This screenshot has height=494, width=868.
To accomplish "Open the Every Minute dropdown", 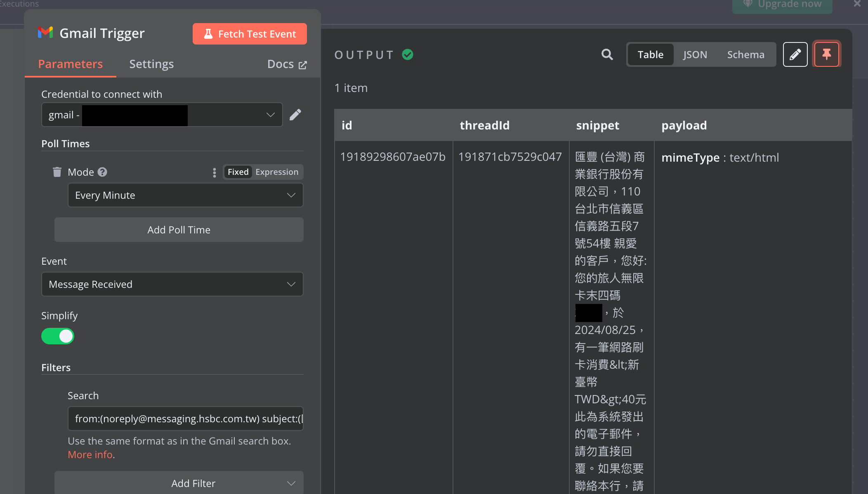I will tap(186, 195).
